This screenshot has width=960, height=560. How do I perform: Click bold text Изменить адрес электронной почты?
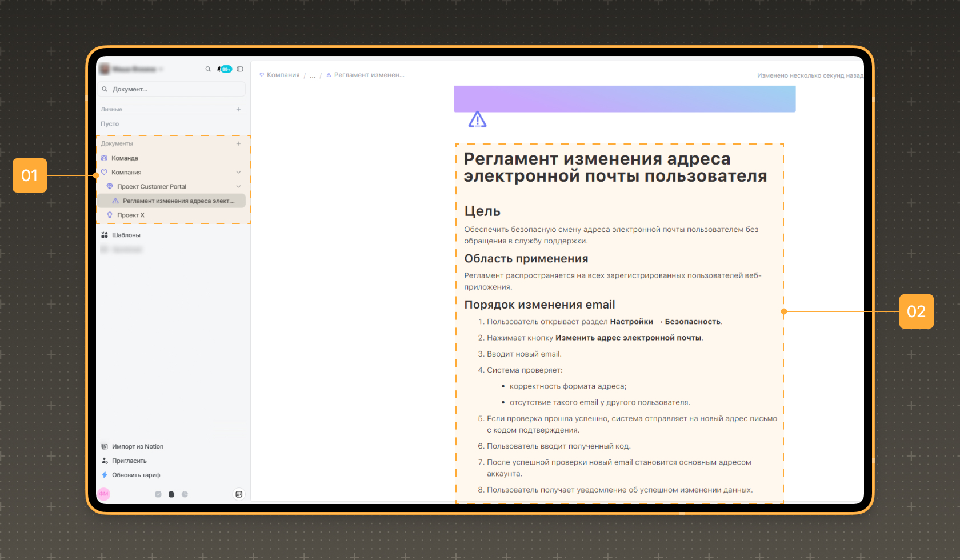click(629, 338)
